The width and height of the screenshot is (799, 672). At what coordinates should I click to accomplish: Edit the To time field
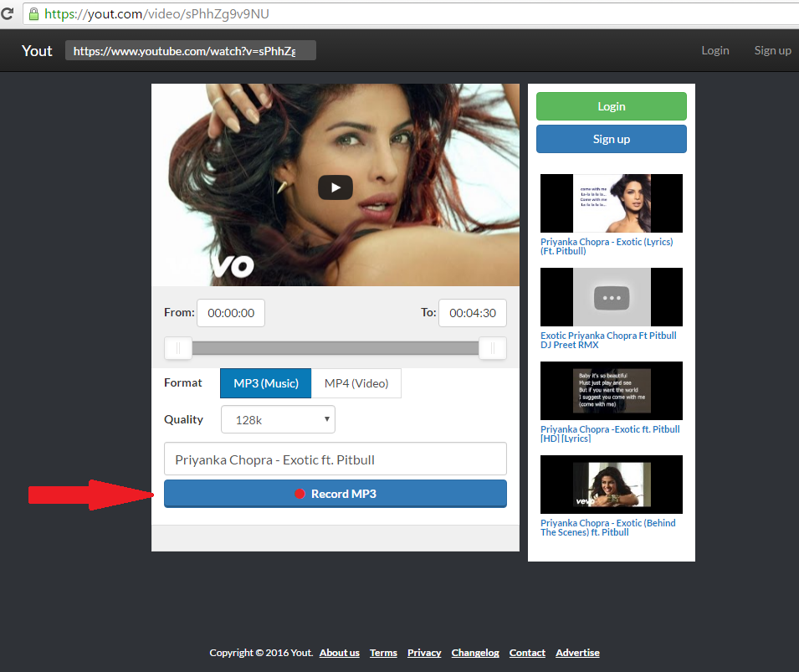pos(472,313)
